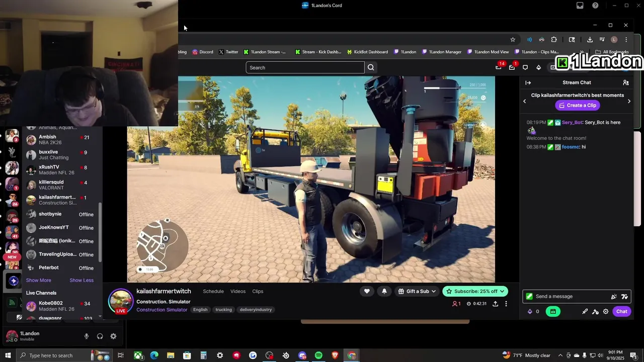Image resolution: width=644 pixels, height=362 pixels.
Task: Click the trucking tag
Action: 224,310
